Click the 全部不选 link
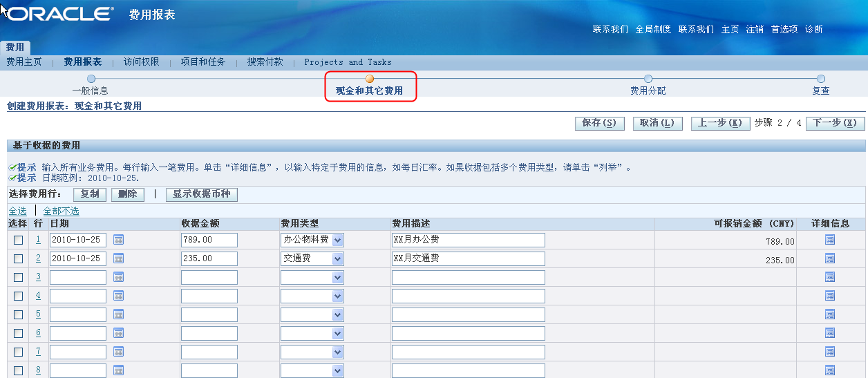 (61, 211)
